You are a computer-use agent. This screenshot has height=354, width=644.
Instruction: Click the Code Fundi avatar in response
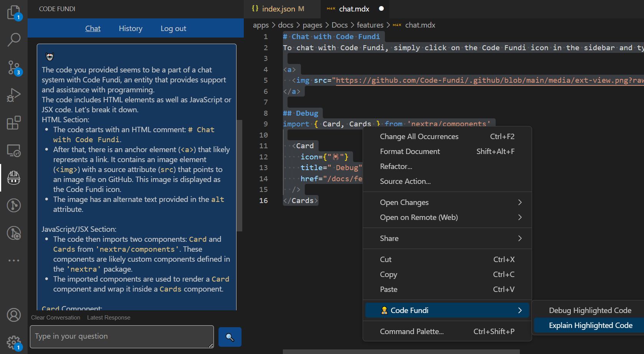point(50,57)
